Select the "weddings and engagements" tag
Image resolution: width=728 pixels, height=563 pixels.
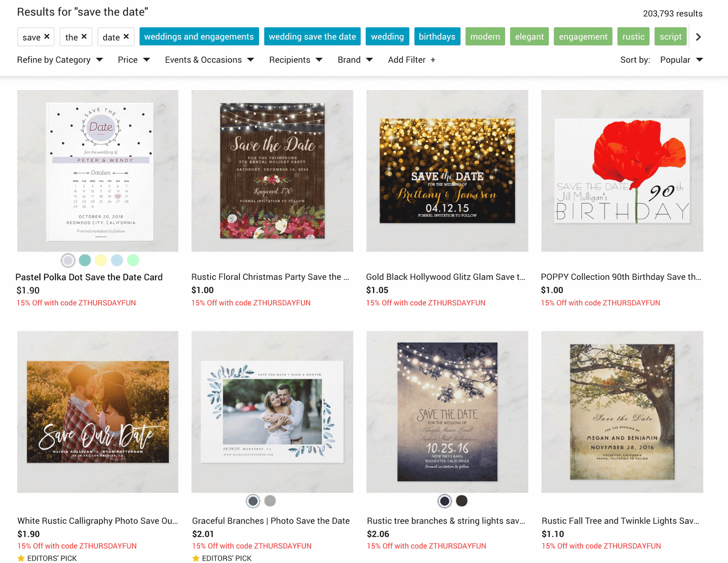pyautogui.click(x=199, y=37)
